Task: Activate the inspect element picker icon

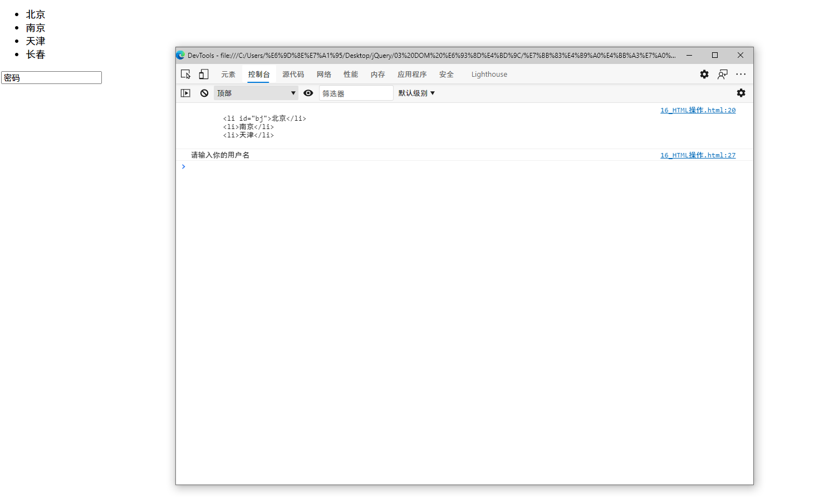Action: (186, 74)
